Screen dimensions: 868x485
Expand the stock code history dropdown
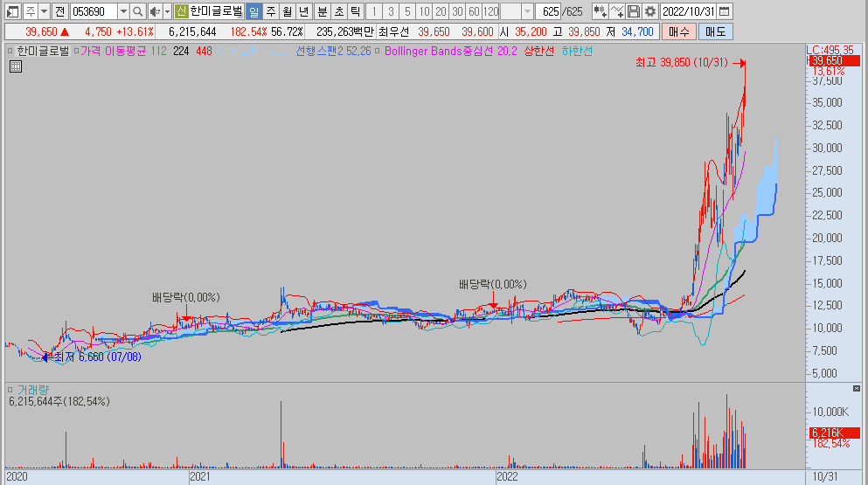coord(123,11)
